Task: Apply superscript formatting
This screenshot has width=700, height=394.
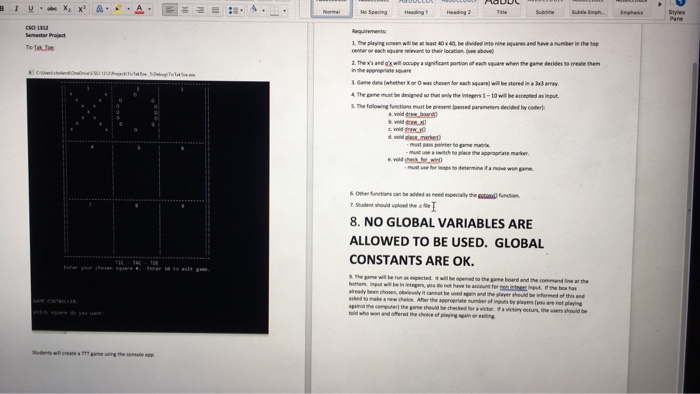Action: click(x=82, y=9)
